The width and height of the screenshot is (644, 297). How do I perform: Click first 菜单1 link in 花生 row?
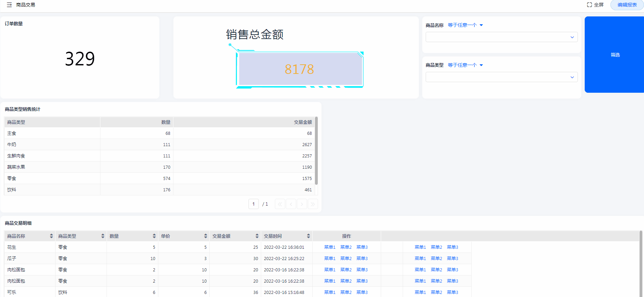pos(330,247)
